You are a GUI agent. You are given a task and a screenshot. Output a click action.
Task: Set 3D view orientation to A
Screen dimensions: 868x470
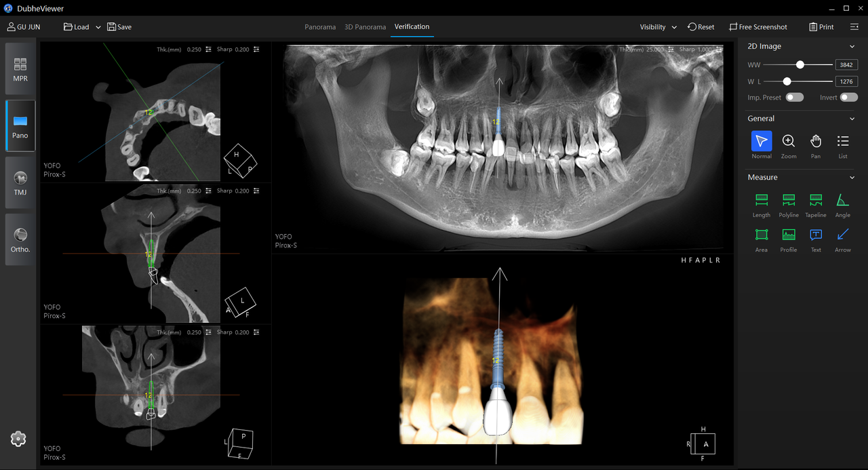click(696, 260)
